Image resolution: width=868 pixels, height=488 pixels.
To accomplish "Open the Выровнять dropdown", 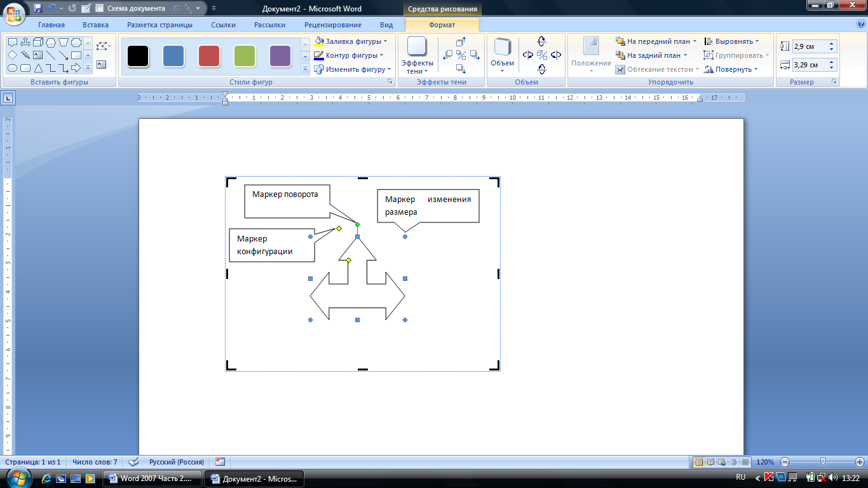I will tap(731, 41).
